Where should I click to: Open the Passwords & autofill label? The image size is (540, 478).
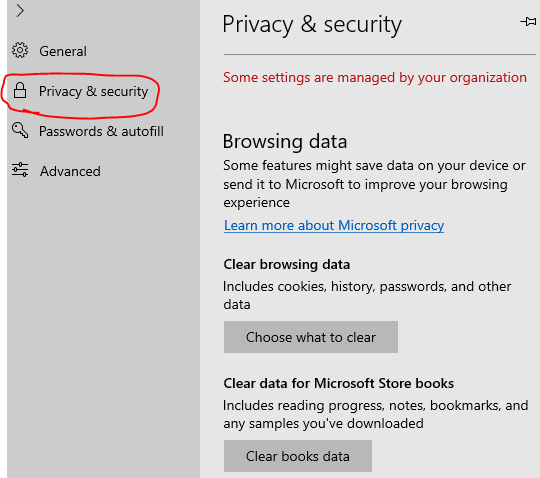point(101,131)
